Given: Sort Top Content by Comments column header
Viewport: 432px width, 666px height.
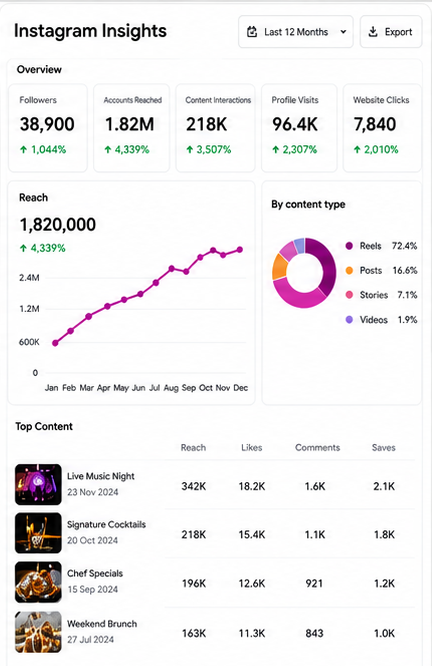Looking at the screenshot, I should point(318,448).
